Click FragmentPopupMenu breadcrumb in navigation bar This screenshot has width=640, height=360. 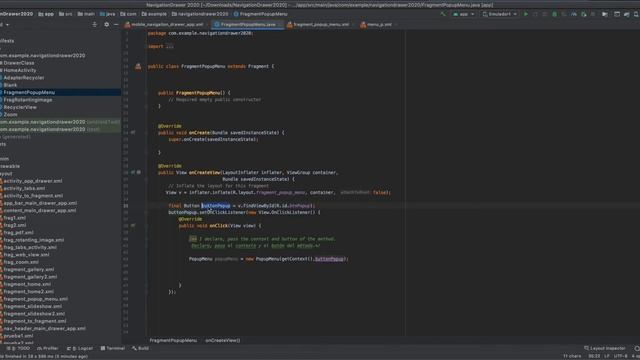pyautogui.click(x=260, y=14)
